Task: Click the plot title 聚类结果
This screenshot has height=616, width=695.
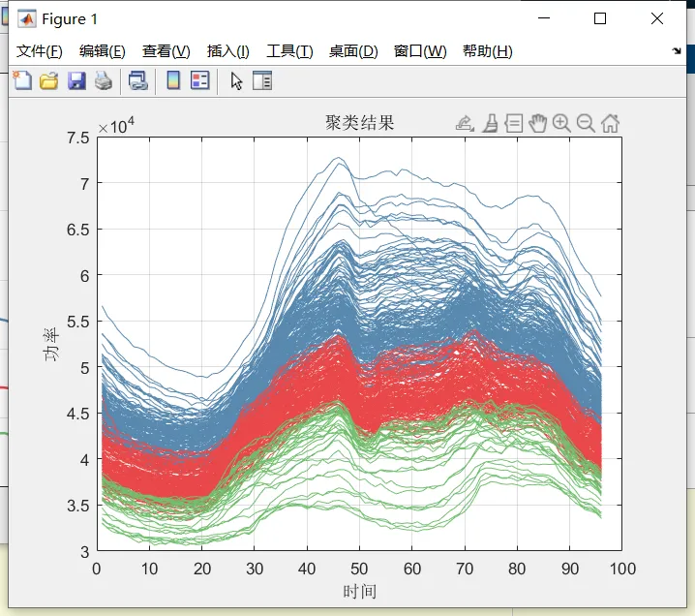Action: point(359,123)
